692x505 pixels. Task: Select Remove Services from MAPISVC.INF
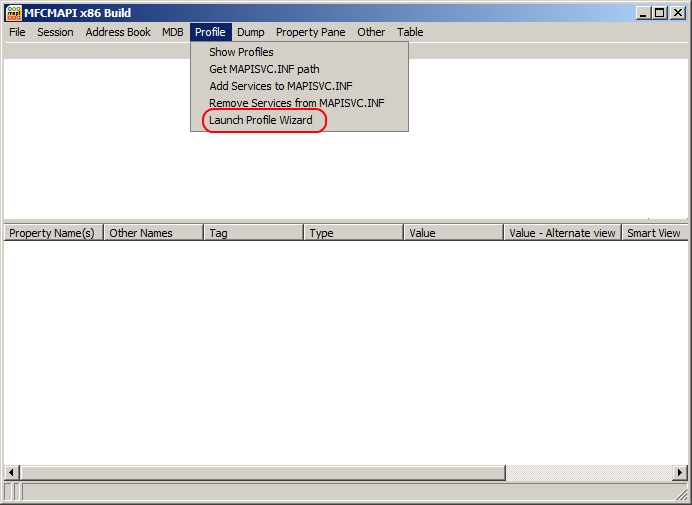pos(299,103)
